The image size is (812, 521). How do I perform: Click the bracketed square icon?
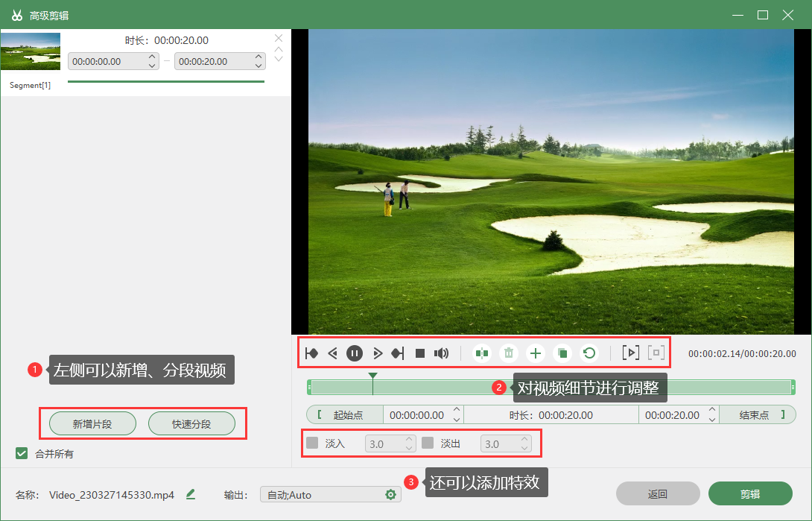656,353
